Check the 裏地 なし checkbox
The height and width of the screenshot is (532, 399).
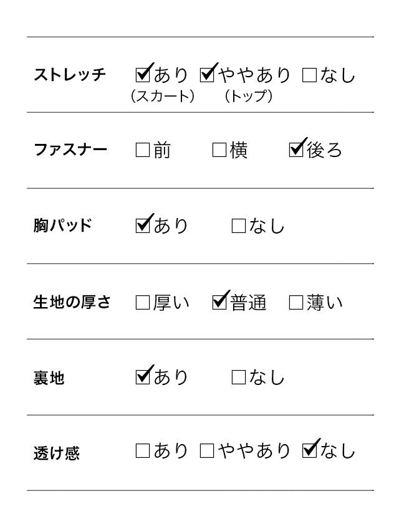(239, 377)
